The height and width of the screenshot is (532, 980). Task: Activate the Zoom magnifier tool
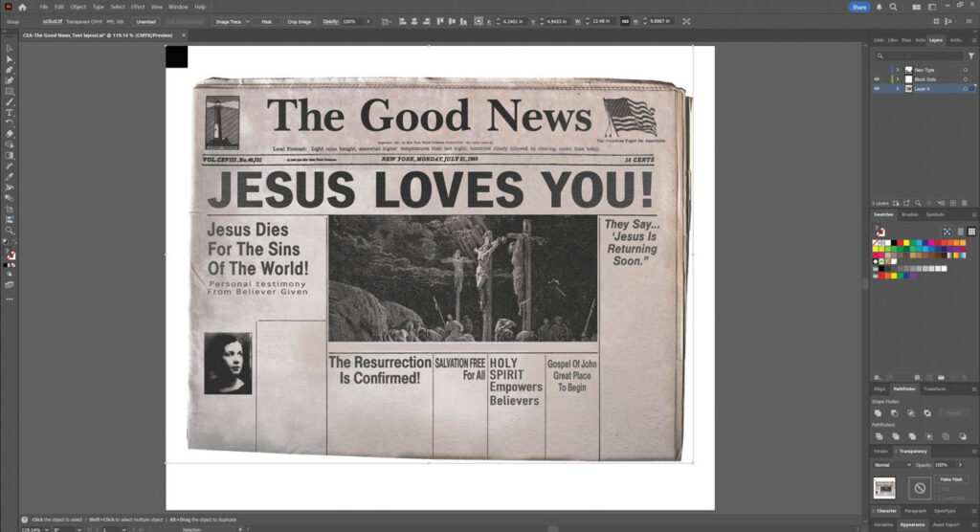[10, 231]
